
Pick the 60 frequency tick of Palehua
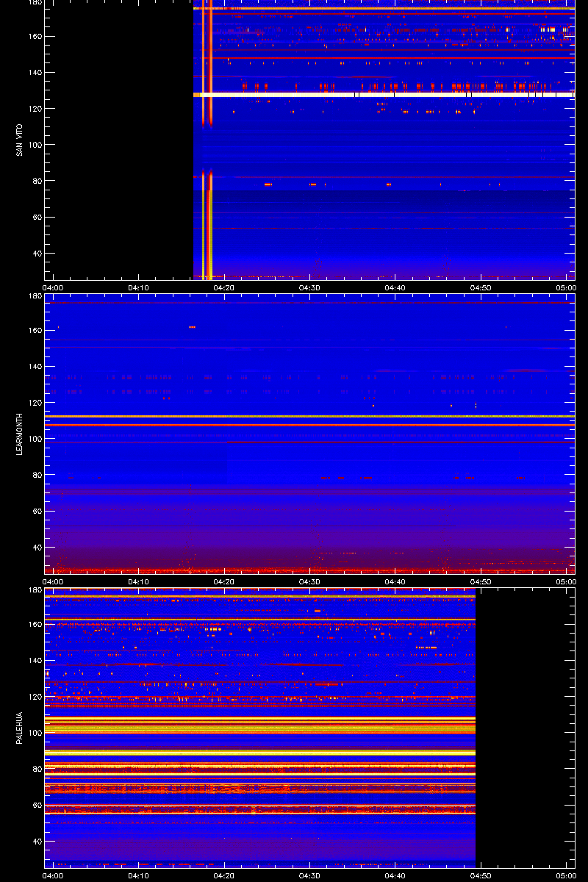pos(37,806)
